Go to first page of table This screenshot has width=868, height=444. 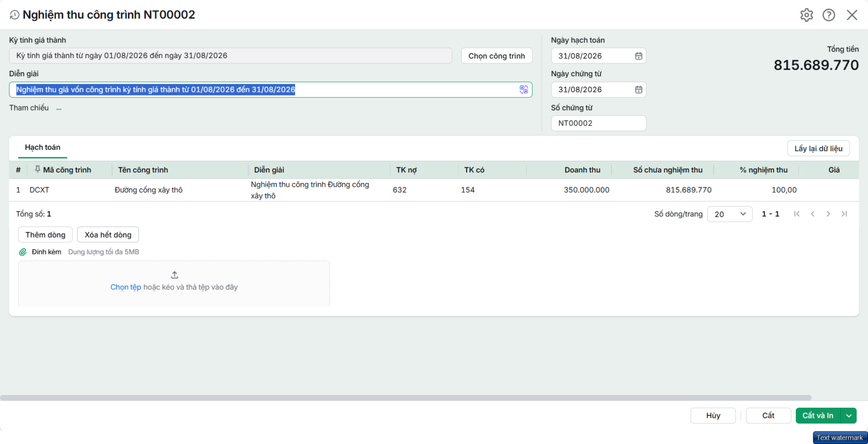797,214
